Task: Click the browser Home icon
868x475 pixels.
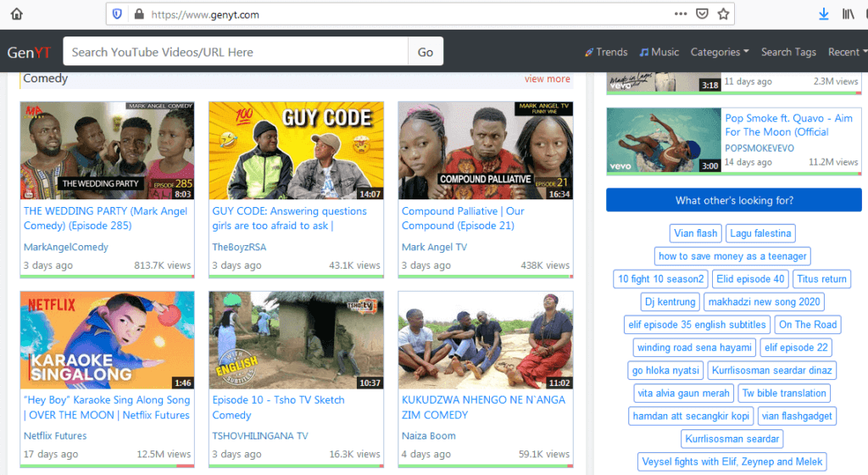Action: tap(17, 14)
